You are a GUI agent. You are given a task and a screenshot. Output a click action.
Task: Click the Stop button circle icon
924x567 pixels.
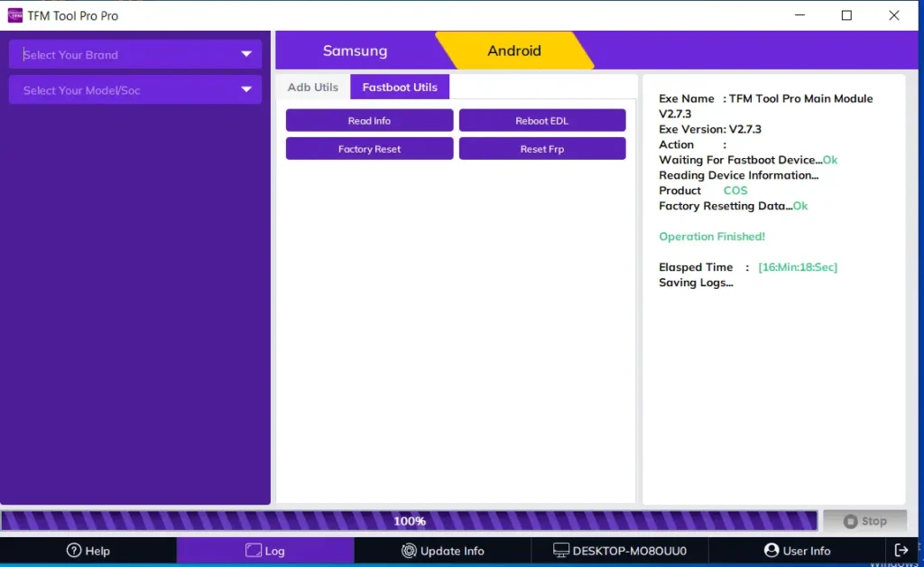850,521
